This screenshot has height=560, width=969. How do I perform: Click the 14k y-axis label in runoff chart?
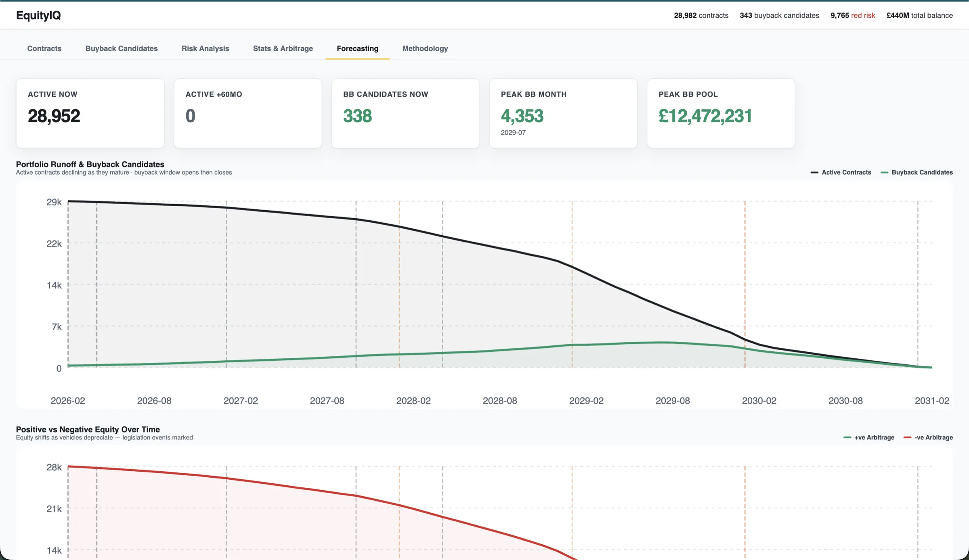(54, 285)
